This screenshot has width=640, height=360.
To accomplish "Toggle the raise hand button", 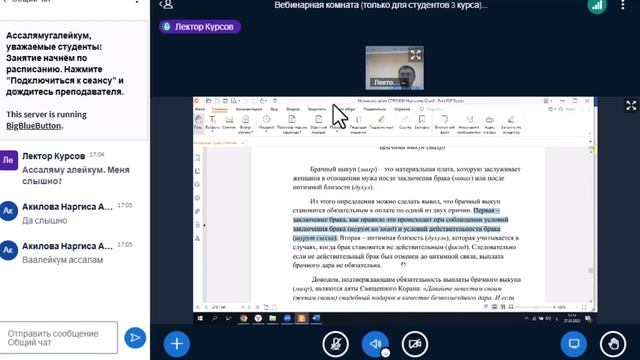I will [613, 344].
